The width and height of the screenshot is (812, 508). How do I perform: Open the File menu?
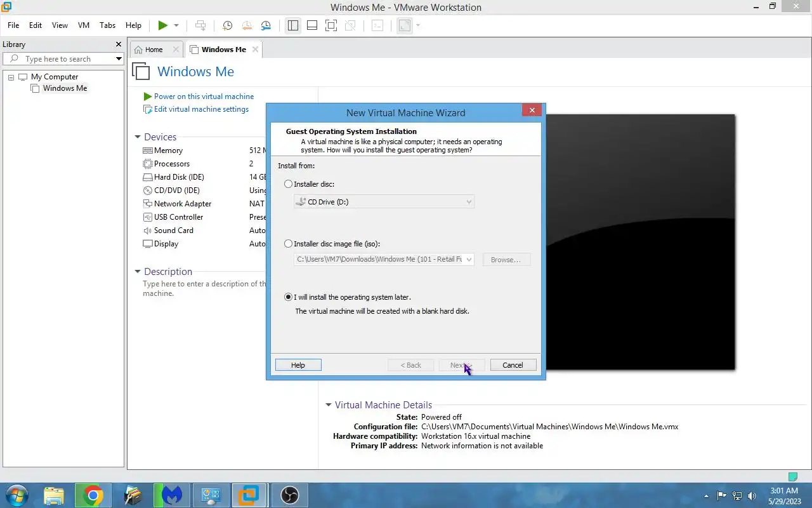pos(13,25)
